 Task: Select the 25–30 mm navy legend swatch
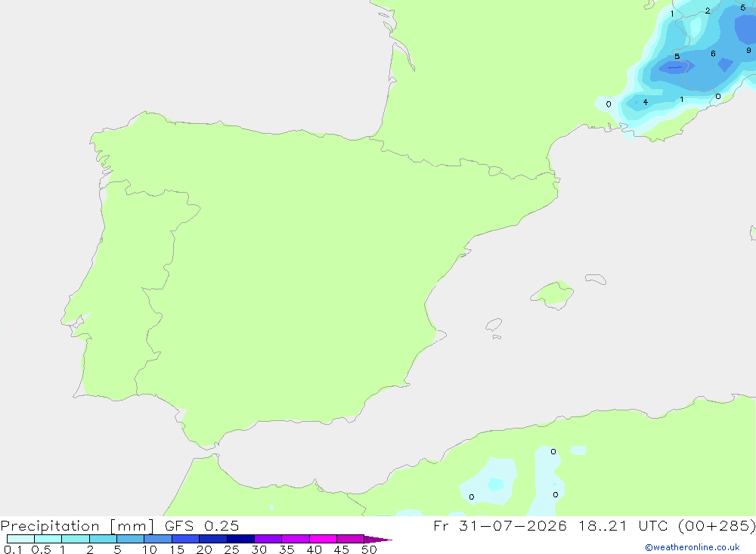(240, 539)
